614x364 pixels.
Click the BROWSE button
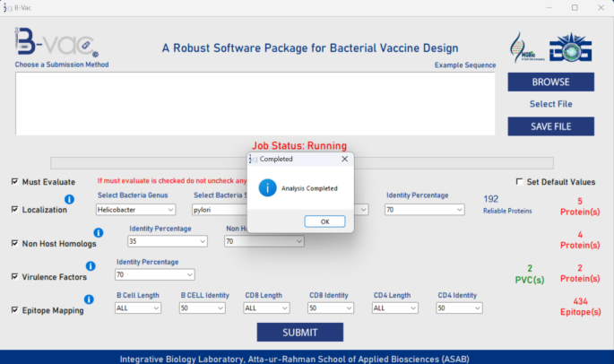550,82
